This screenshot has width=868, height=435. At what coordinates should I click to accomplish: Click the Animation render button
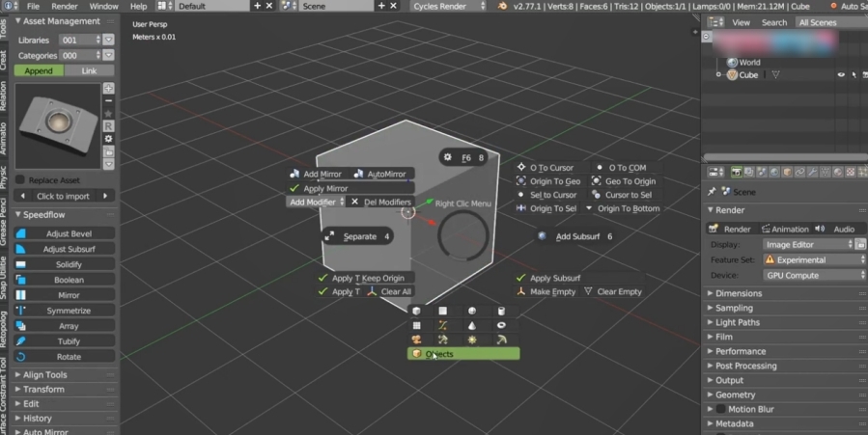pyautogui.click(x=784, y=229)
